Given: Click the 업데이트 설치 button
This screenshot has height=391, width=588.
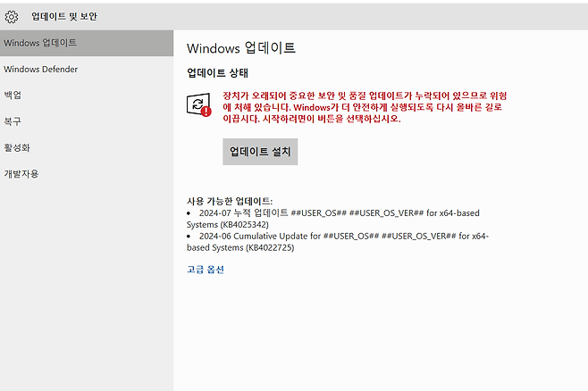Looking at the screenshot, I should click(260, 152).
